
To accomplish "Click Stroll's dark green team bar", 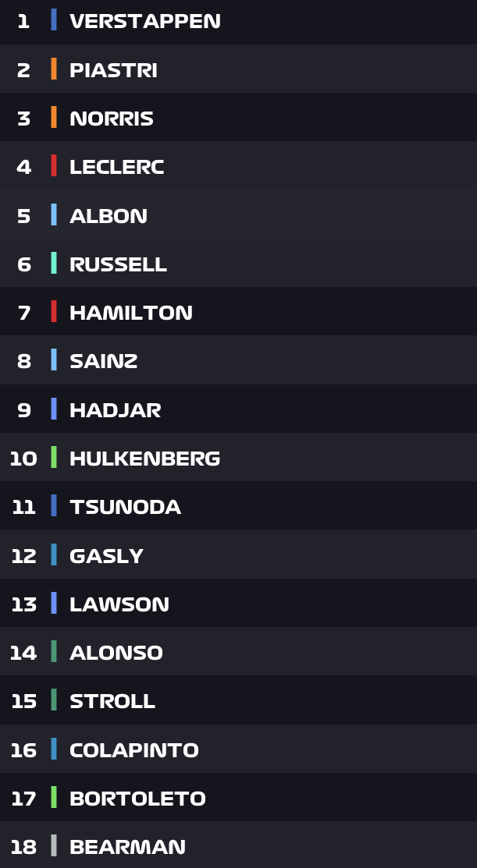I will [54, 700].
